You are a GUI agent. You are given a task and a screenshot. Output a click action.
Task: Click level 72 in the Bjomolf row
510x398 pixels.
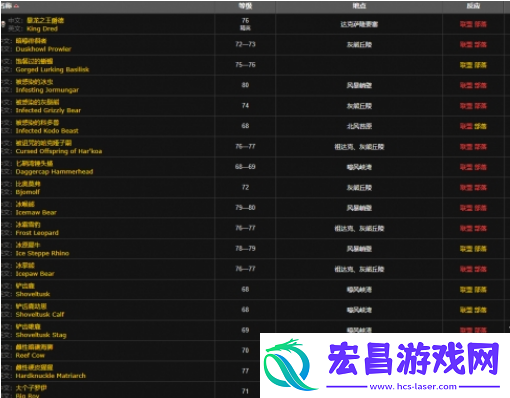(x=245, y=187)
